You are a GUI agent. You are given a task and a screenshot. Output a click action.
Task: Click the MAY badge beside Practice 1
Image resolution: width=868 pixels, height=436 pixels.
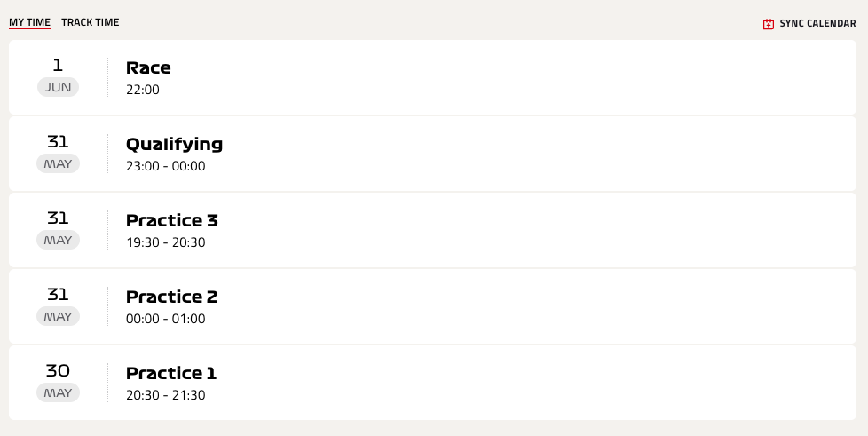(58, 393)
